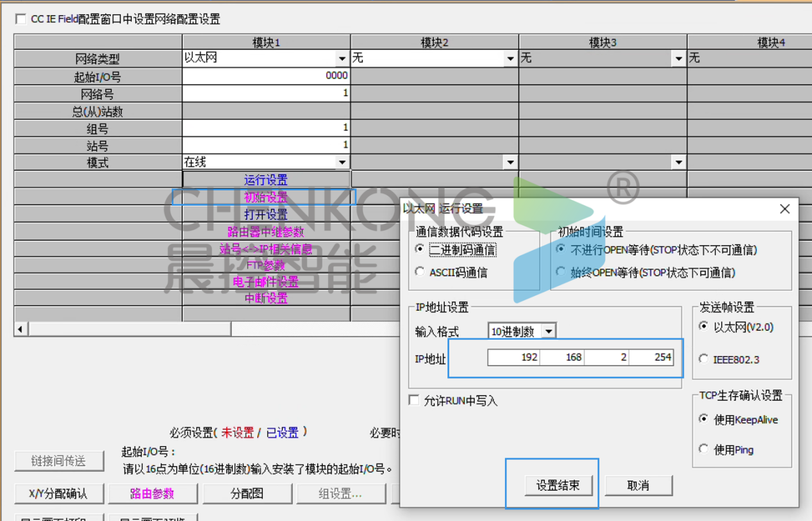Enable CC IE Field配置窗口 checkbox
The height and width of the screenshot is (521, 812).
21,19
